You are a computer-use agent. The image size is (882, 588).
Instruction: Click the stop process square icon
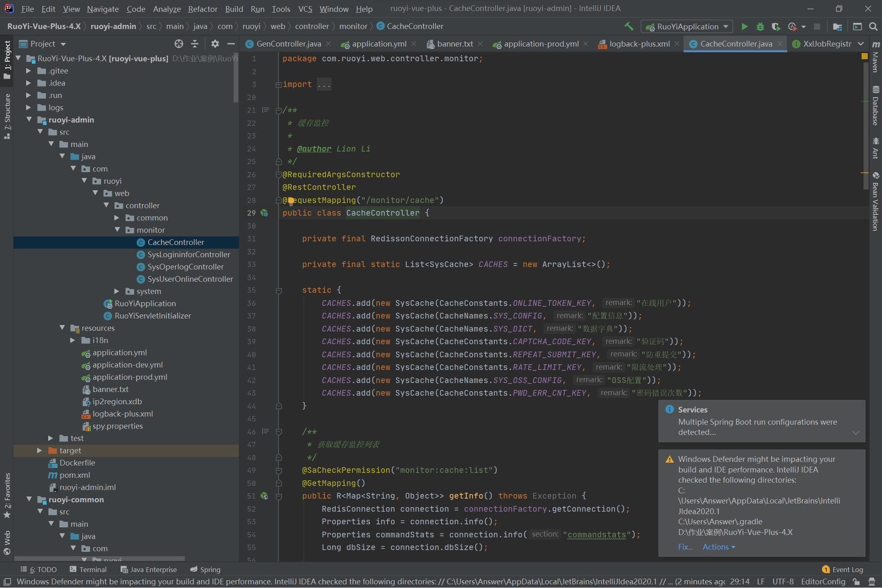817,27
